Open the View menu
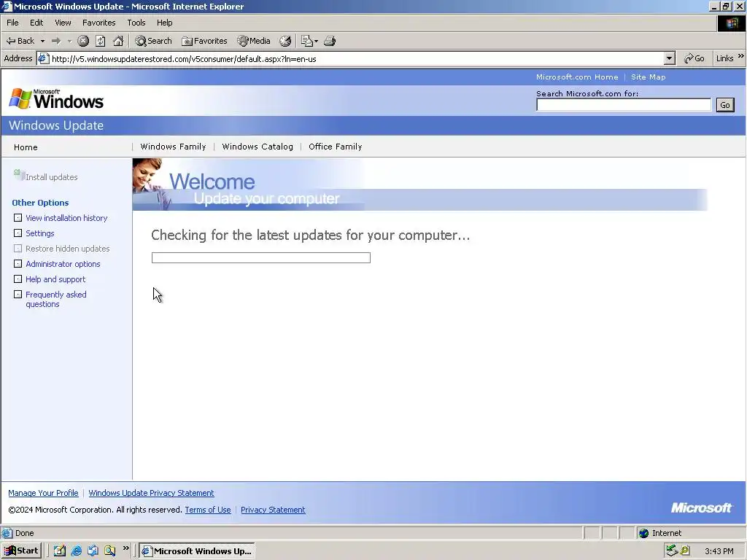 pos(63,23)
